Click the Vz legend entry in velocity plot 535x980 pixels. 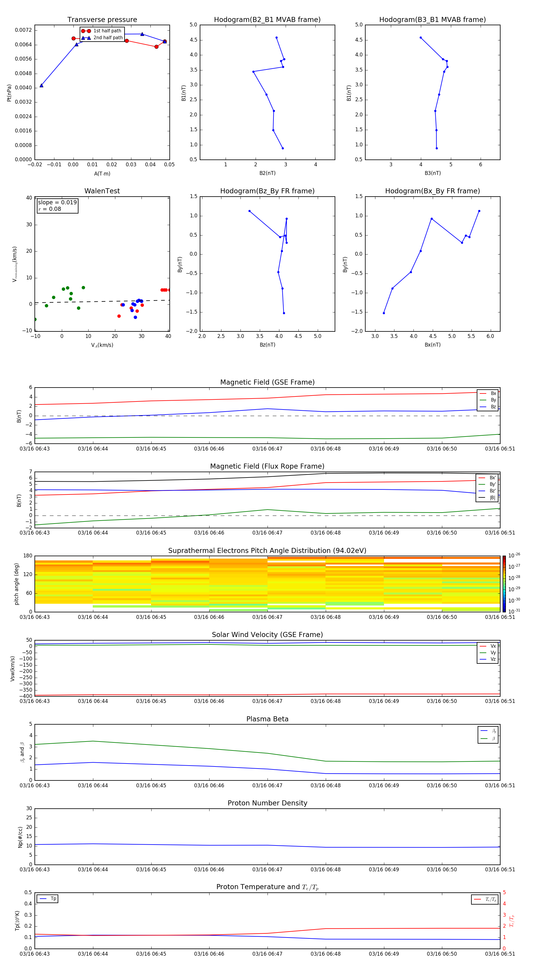click(488, 659)
